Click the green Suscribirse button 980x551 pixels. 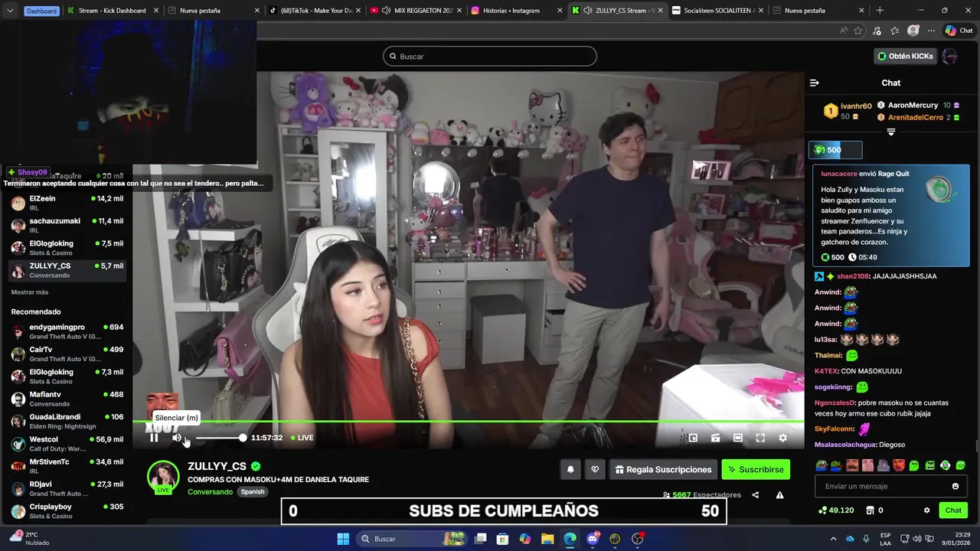tap(756, 470)
